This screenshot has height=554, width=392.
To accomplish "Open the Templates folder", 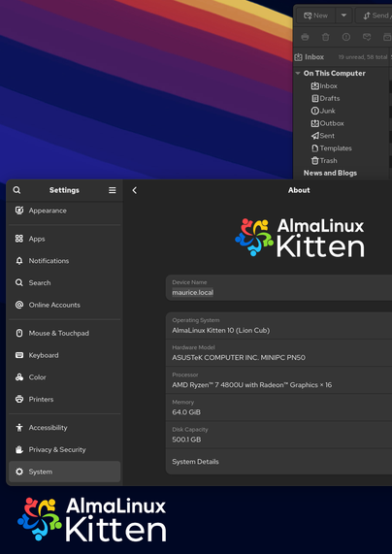I will coord(331,148).
